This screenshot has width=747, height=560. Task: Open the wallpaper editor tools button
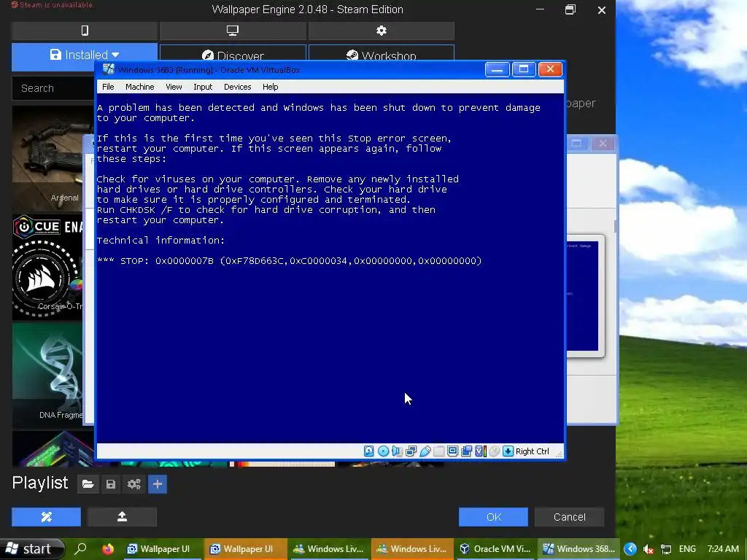pyautogui.click(x=46, y=517)
